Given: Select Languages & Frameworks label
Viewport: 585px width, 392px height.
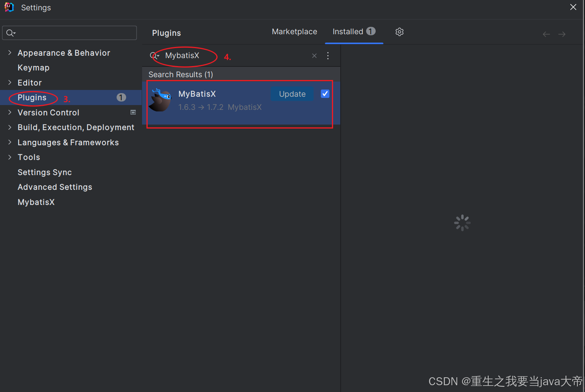Looking at the screenshot, I should click(x=68, y=142).
